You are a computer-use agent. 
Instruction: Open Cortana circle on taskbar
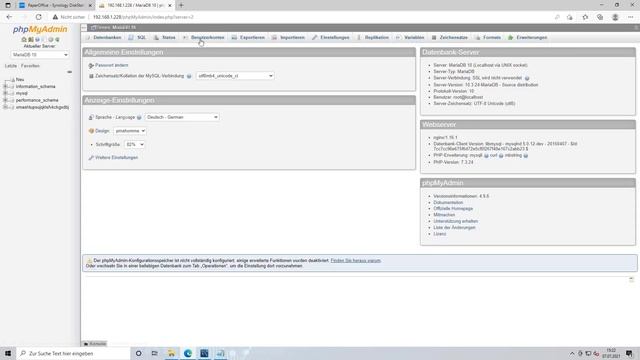click(x=139, y=353)
